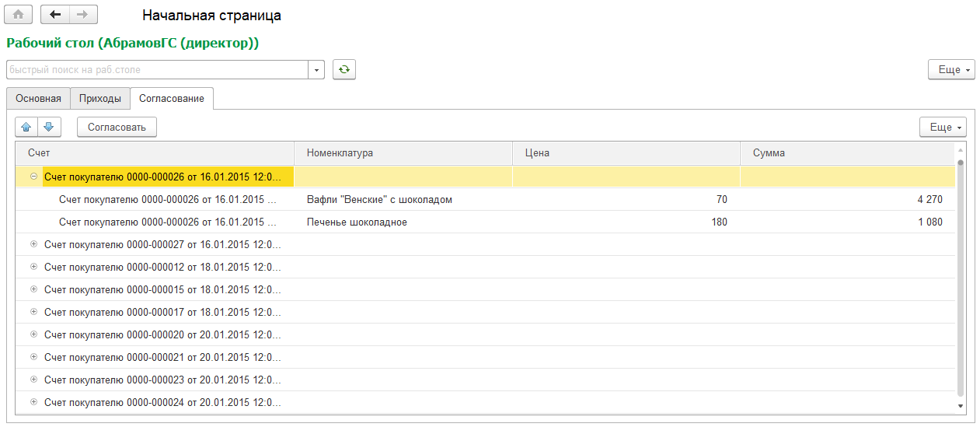The height and width of the screenshot is (427, 980).
Task: Move row down with the down arrow
Action: click(x=48, y=127)
